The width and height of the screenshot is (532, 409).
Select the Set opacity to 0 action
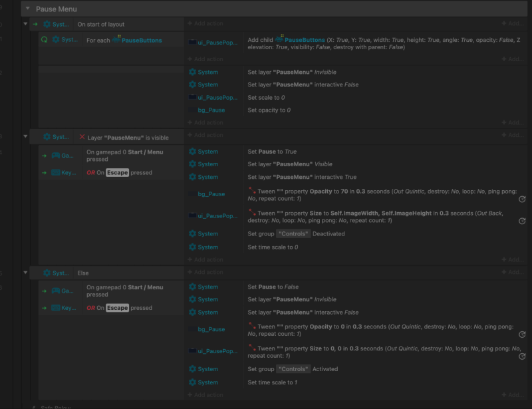[269, 110]
